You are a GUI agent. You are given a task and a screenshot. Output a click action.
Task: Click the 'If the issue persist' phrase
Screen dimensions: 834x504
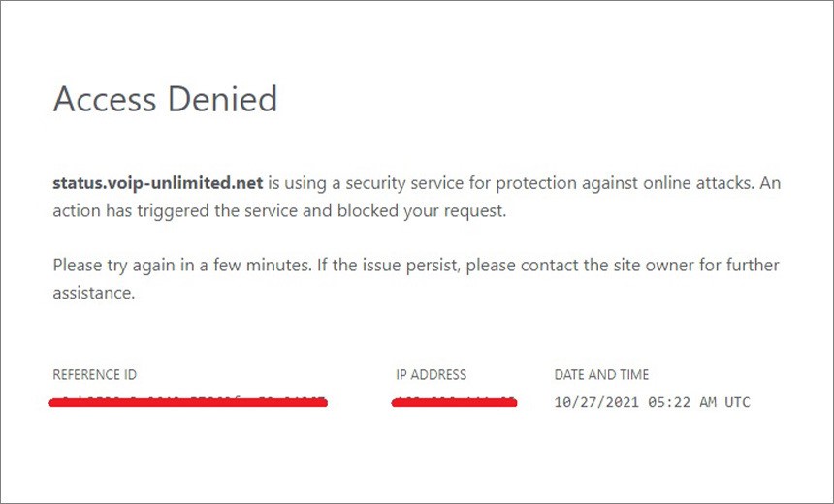point(388,266)
